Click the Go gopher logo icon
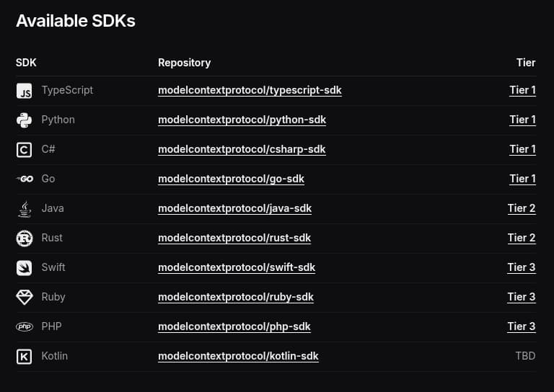The width and height of the screenshot is (554, 392). [x=24, y=179]
